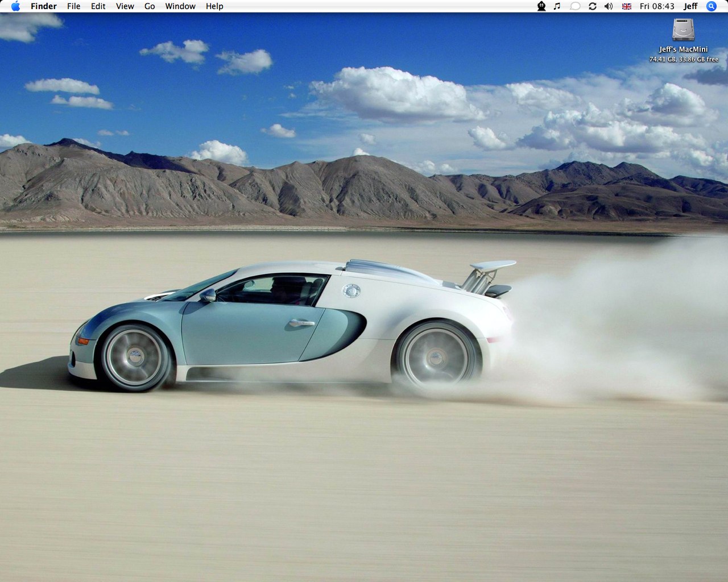This screenshot has height=582, width=728.
Task: Open the Finder application menu
Action: click(44, 6)
